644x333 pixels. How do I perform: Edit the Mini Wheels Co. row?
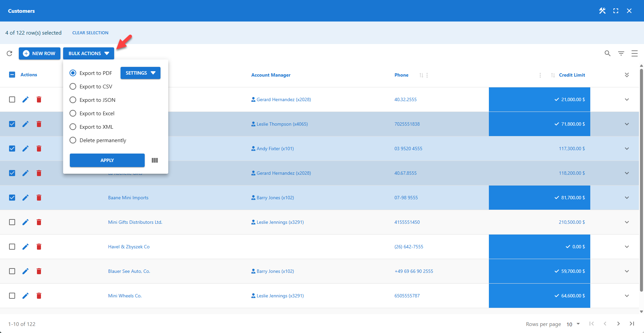point(26,296)
